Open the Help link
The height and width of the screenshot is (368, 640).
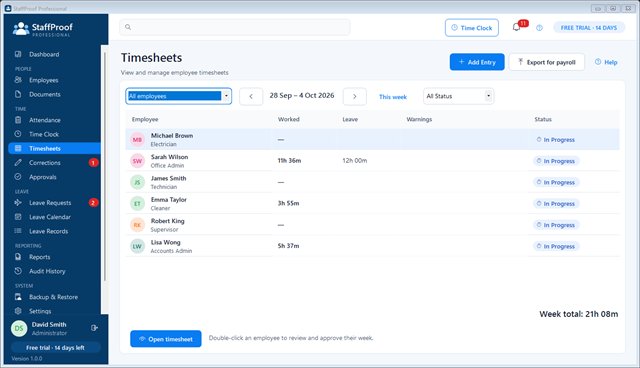pyautogui.click(x=606, y=62)
